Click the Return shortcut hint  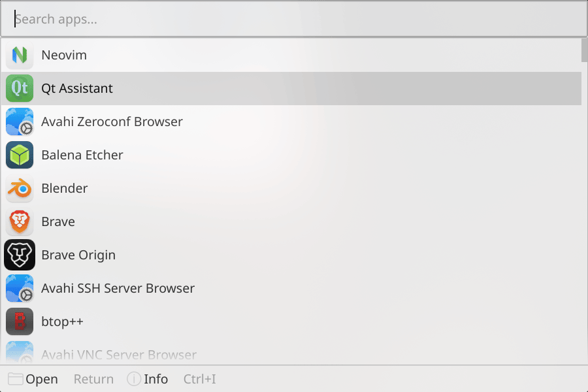[x=93, y=379]
